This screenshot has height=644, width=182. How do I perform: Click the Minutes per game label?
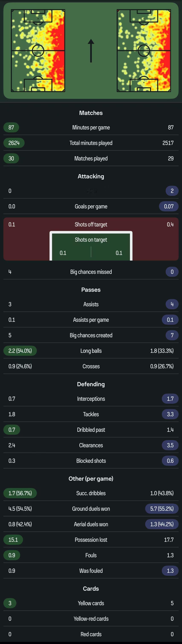[x=91, y=127]
